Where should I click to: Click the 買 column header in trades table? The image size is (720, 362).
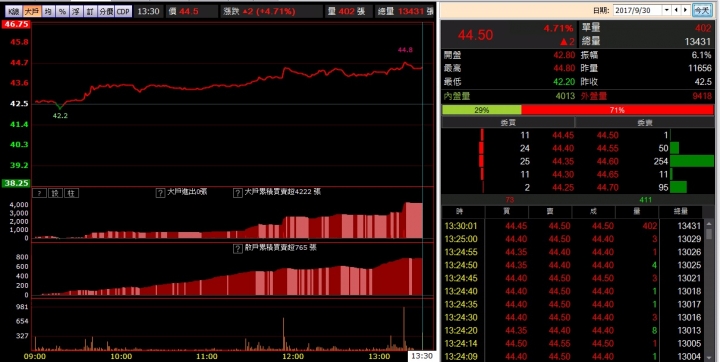pos(507,212)
